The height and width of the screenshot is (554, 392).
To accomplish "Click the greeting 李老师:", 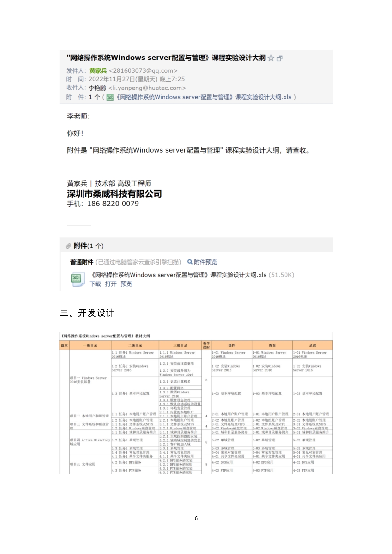I will coord(78,116).
